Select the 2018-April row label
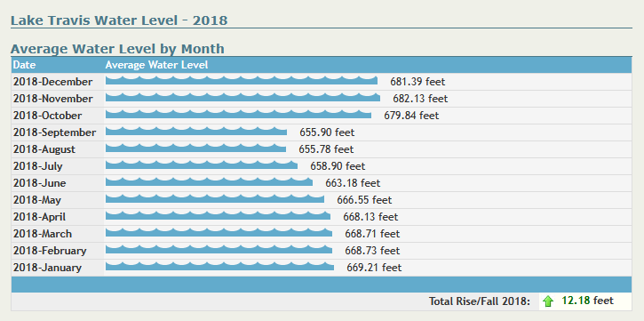Screen dimensions: 644x321 click(39, 217)
